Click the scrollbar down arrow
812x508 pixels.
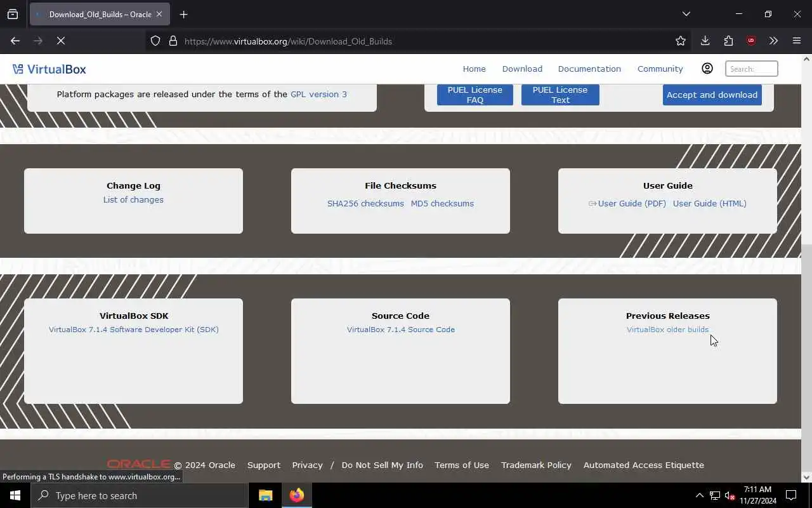[x=806, y=478]
